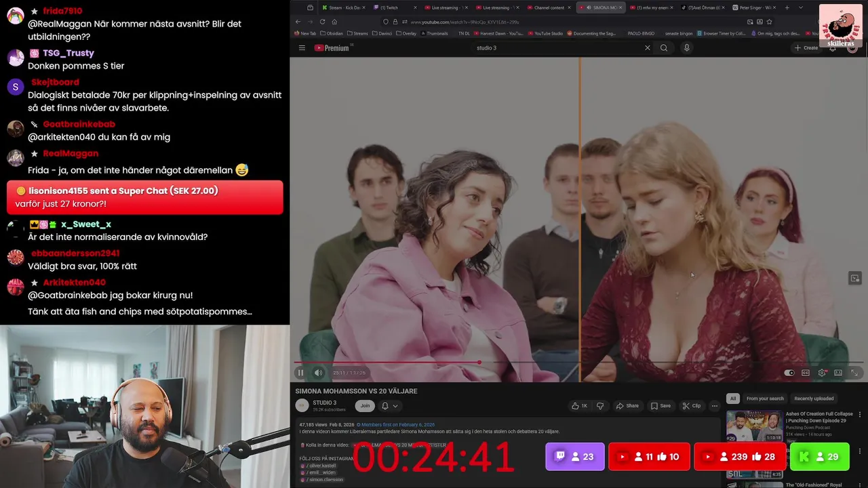Open the three-dot more actions menu beside Clip
Image resolution: width=868 pixels, height=488 pixels.
(x=714, y=406)
